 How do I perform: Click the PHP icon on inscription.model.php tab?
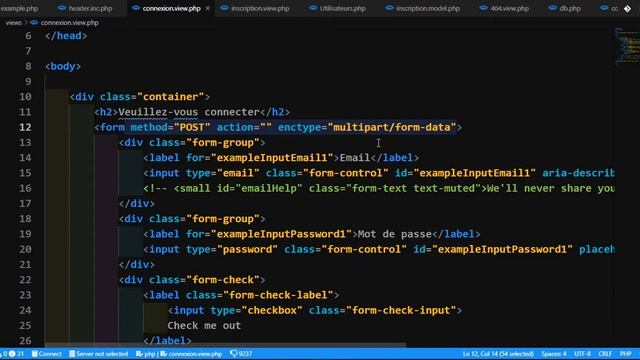[389, 8]
